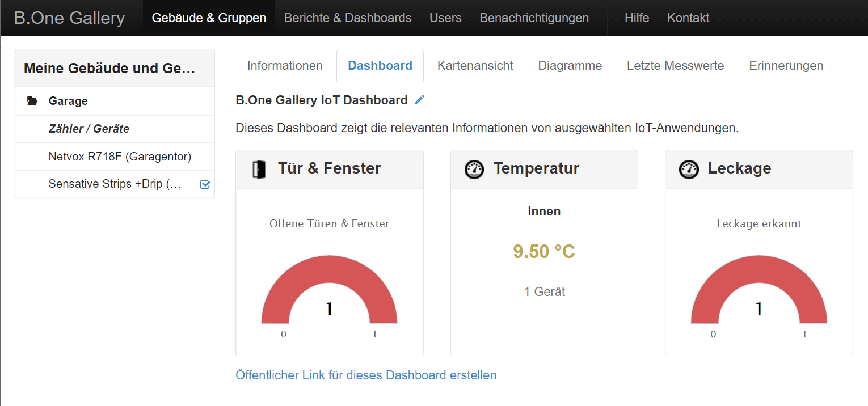Open the Benachrichtigungen menu
The image size is (868, 406).
click(x=534, y=18)
